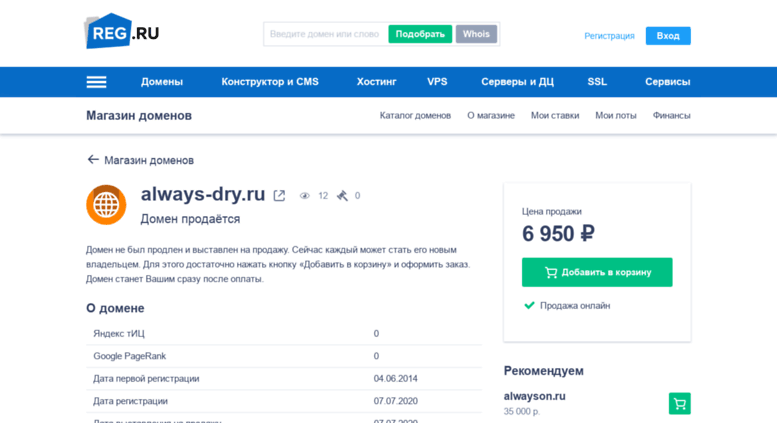The width and height of the screenshot is (777, 423).
Task: Click the Продажа онлайн text
Action: point(575,306)
